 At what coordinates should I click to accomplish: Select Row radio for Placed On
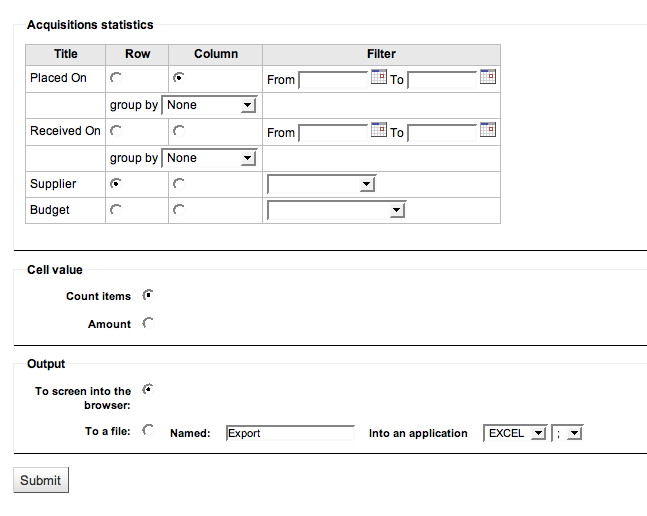pyautogui.click(x=117, y=77)
